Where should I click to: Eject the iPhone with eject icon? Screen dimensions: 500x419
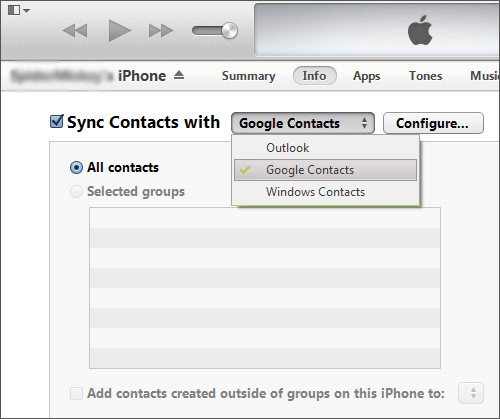coord(179,75)
